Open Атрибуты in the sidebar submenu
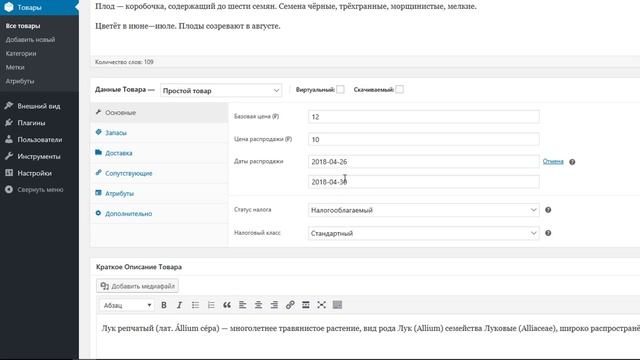The height and width of the screenshot is (360, 640). point(20,81)
